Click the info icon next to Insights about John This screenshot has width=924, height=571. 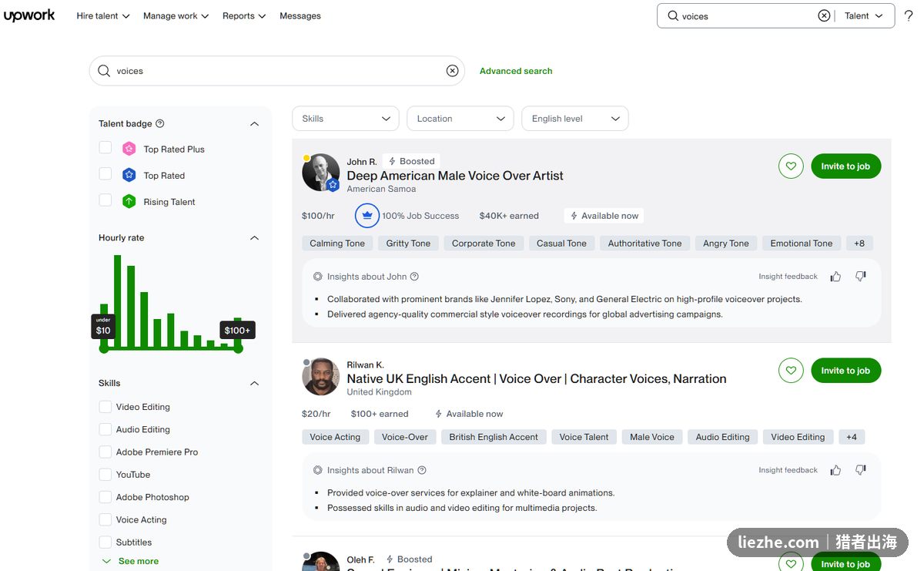[x=414, y=277]
